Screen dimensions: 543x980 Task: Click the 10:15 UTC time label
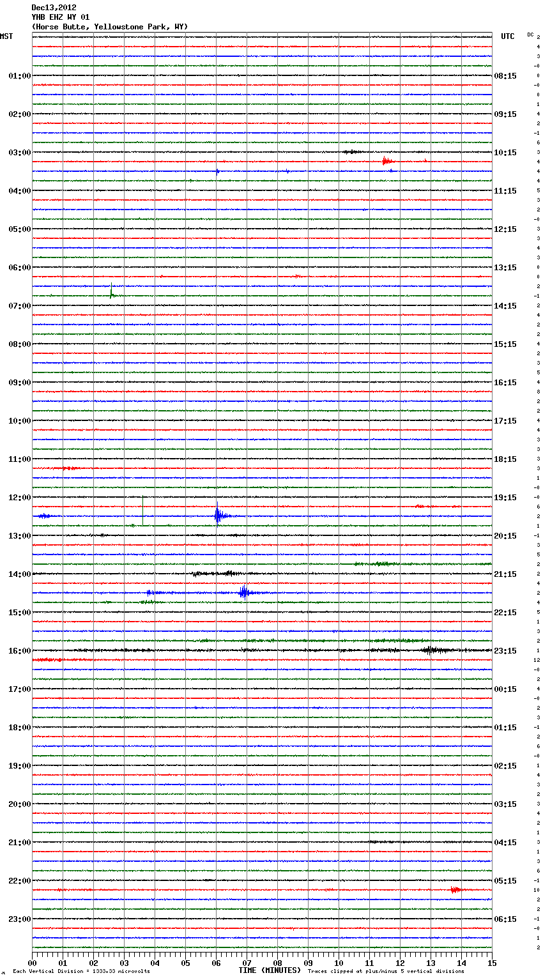[x=505, y=153]
